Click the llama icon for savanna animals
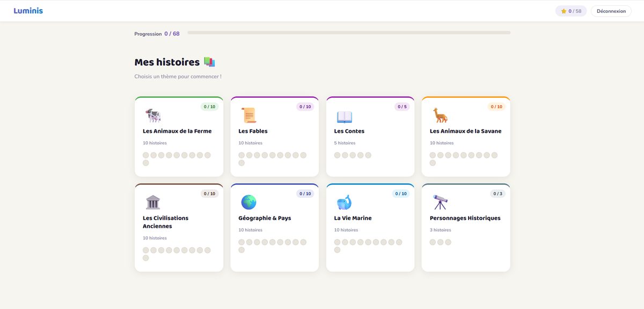The image size is (644, 309). [440, 115]
